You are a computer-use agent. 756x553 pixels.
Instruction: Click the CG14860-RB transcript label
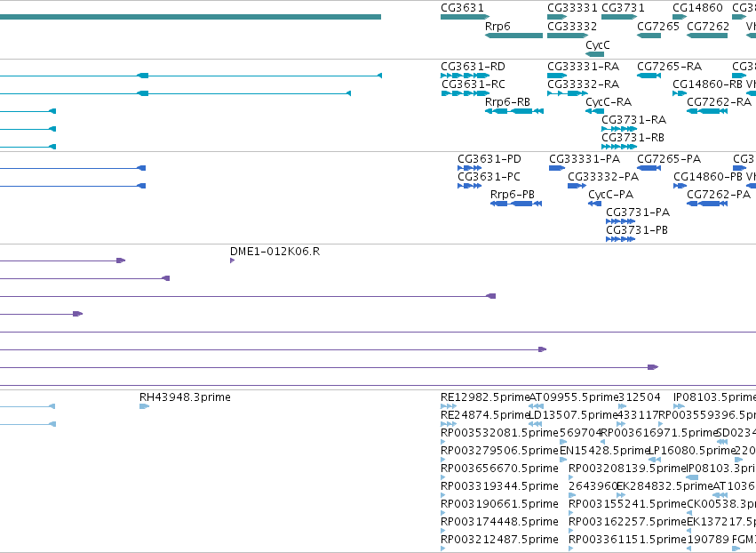click(707, 84)
